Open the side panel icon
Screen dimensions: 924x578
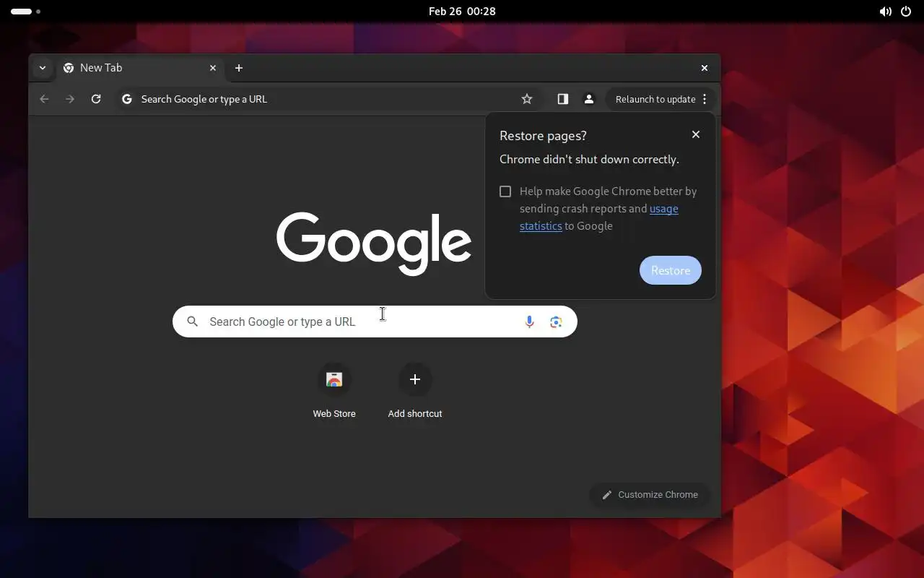tap(563, 99)
